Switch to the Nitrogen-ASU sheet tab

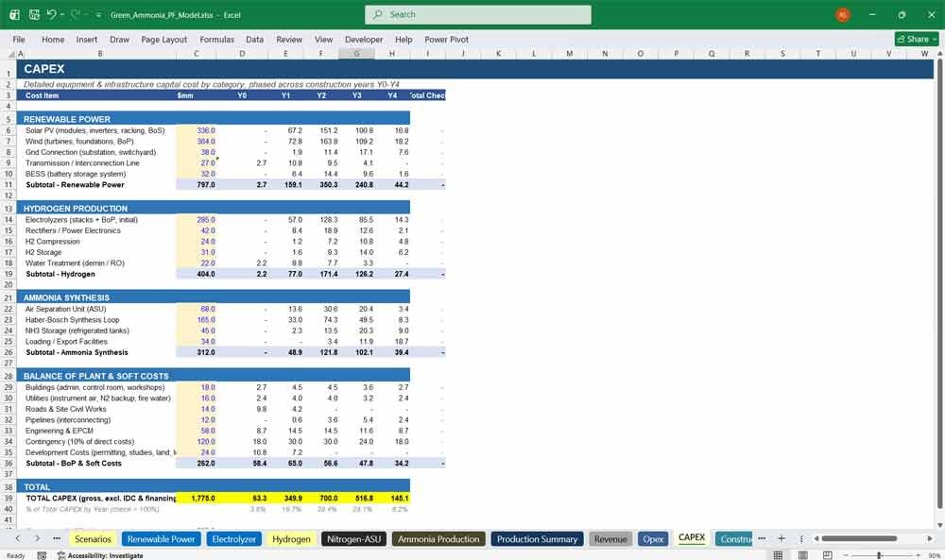point(353,539)
